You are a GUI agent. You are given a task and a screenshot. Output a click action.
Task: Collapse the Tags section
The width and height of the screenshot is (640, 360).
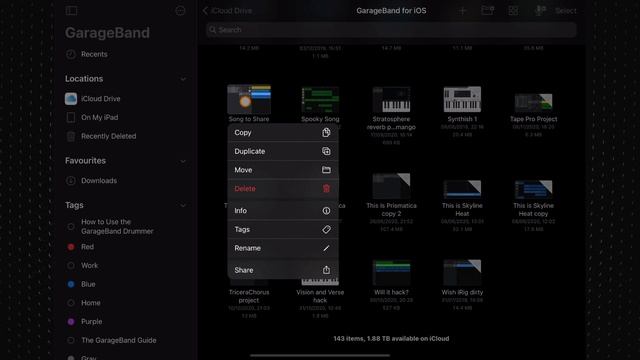(x=183, y=205)
